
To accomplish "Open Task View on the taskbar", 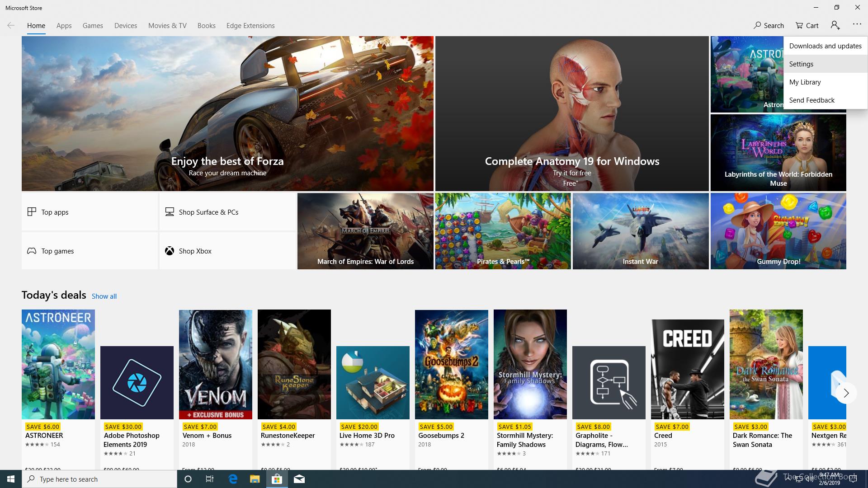I will tap(210, 479).
